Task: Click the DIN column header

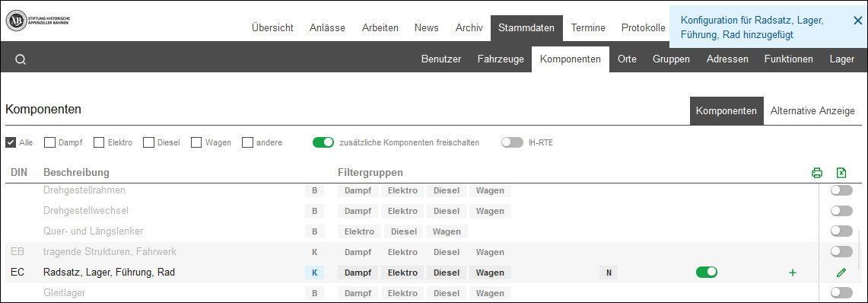Action: click(x=18, y=173)
